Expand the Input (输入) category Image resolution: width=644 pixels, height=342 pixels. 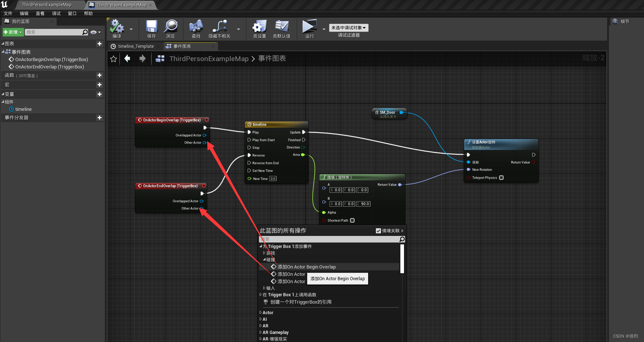(x=264, y=288)
